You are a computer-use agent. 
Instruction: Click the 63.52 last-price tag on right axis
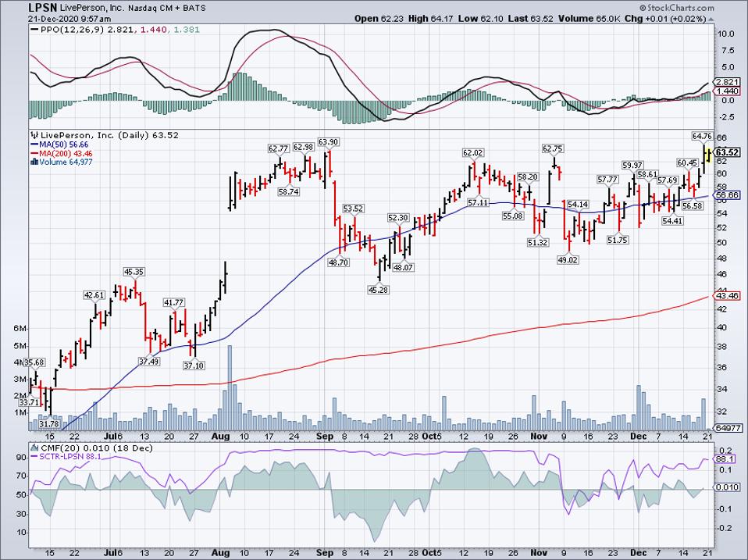[x=728, y=152]
